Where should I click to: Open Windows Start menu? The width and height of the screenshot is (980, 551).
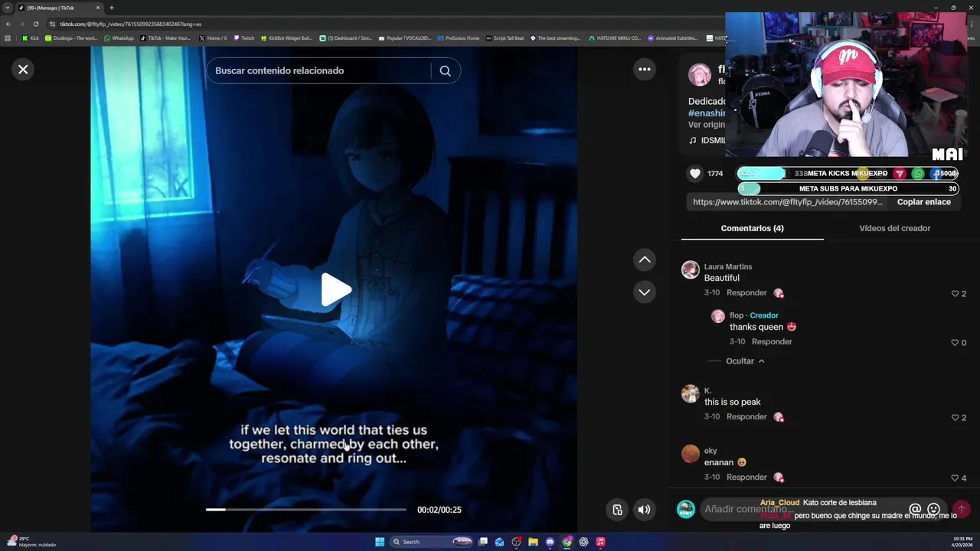click(x=380, y=542)
